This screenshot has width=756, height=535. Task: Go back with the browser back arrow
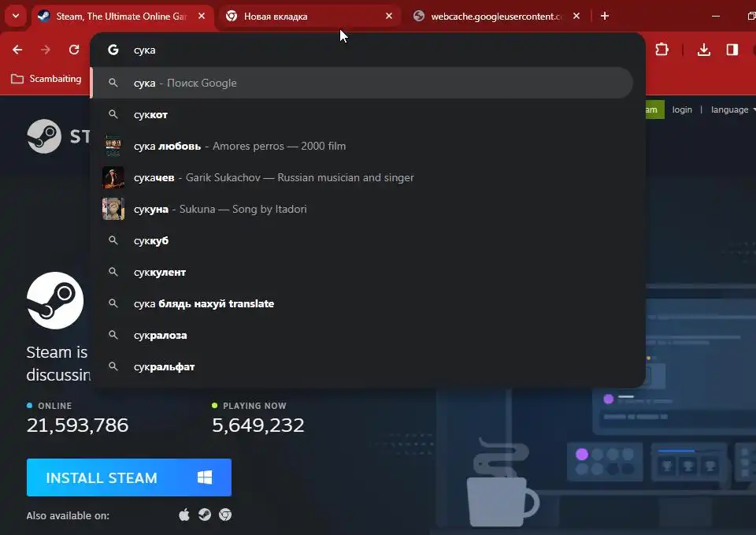(17, 50)
